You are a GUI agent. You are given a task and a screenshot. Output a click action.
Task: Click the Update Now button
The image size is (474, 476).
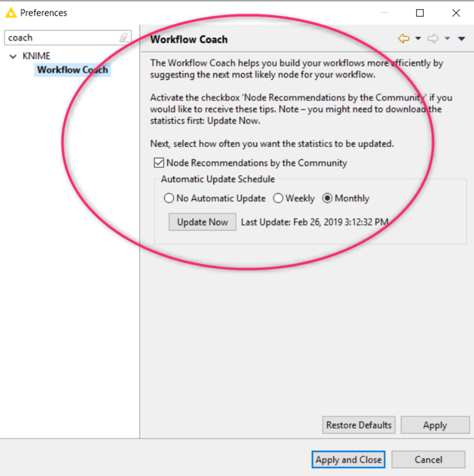click(x=202, y=222)
